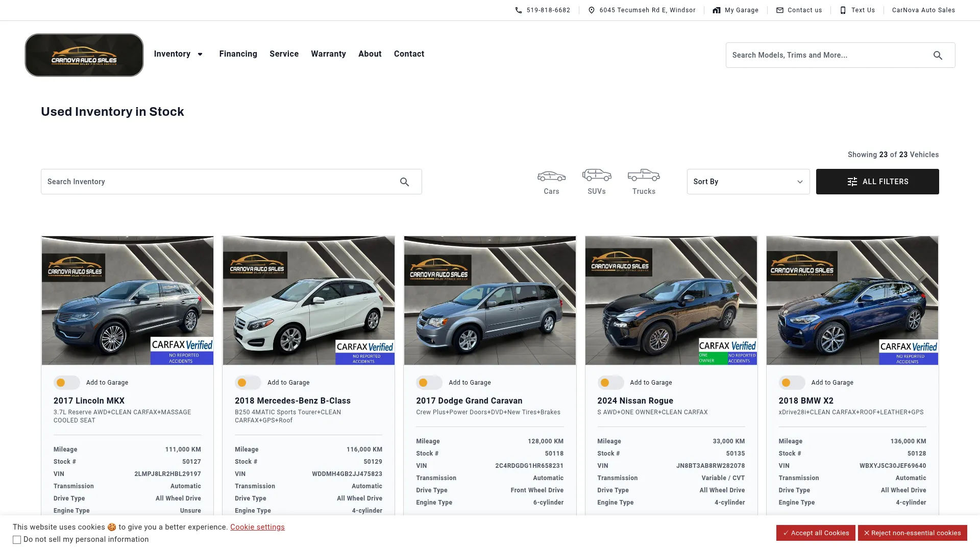980x551 pixels.
Task: Open 2018 BMW X2 vehicle photo
Action: click(x=852, y=300)
